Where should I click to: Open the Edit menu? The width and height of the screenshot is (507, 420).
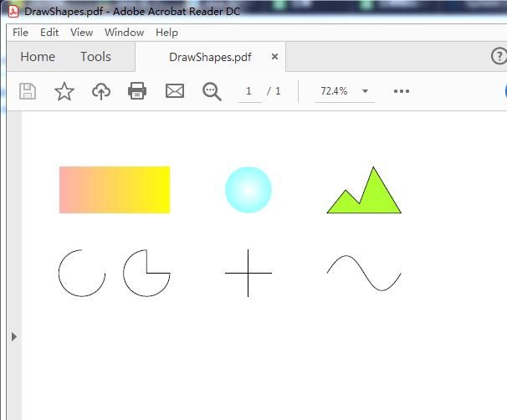click(x=49, y=33)
